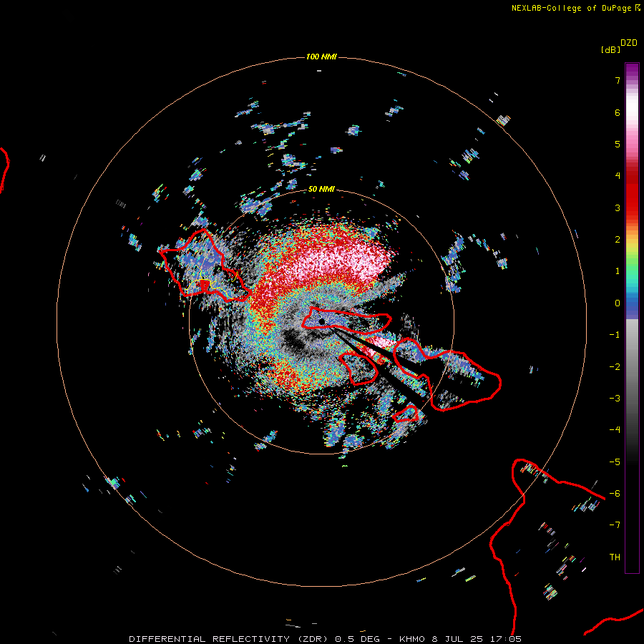Click the 6 value on color scale
Screen dimensions: 644x644
click(x=618, y=112)
